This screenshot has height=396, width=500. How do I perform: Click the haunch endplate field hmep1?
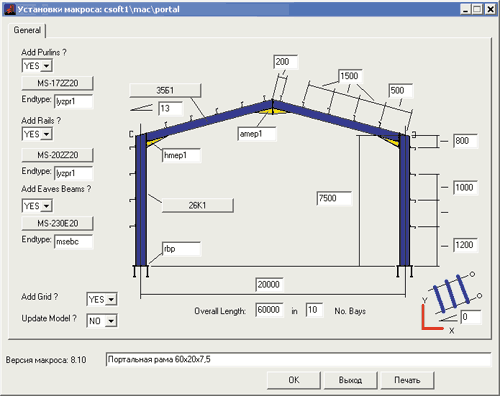pos(182,155)
